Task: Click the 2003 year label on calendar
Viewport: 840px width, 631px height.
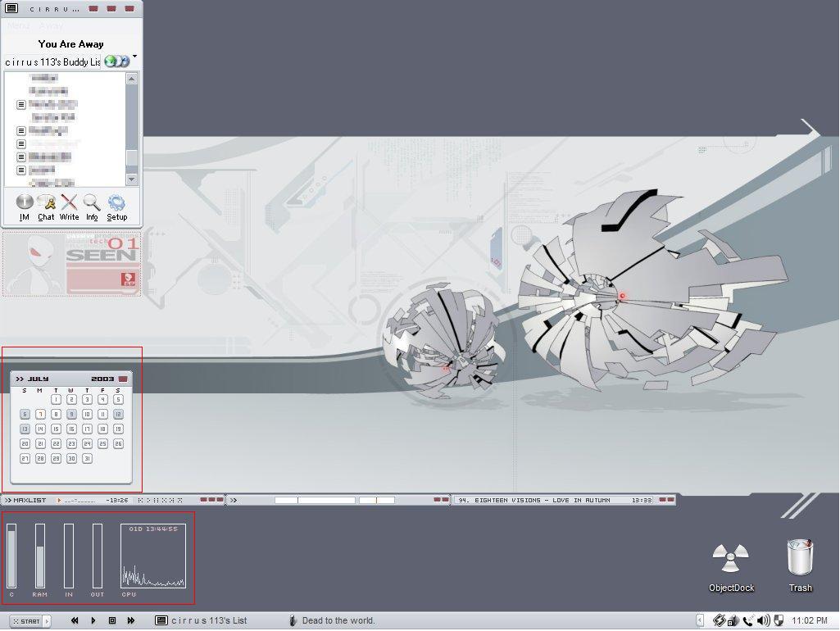Action: pos(102,379)
